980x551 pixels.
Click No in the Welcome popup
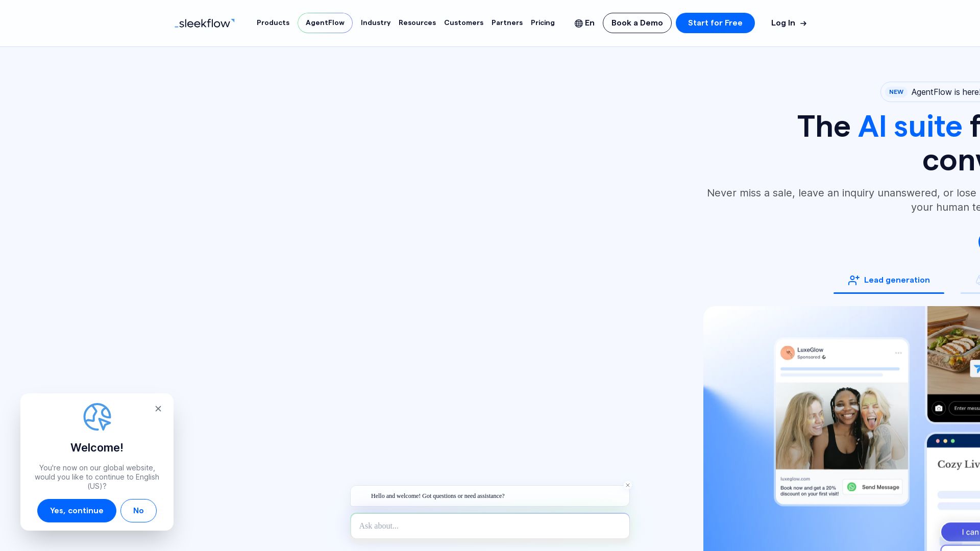tap(138, 511)
